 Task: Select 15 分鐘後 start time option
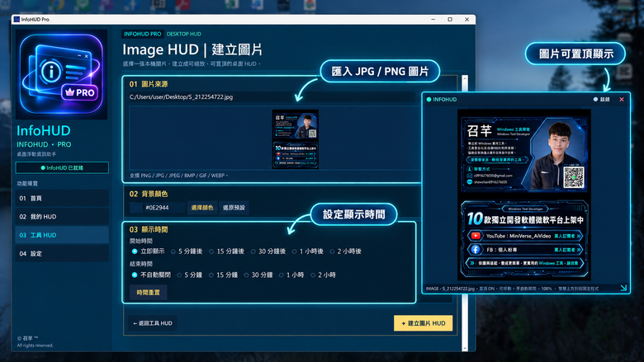(x=226, y=252)
